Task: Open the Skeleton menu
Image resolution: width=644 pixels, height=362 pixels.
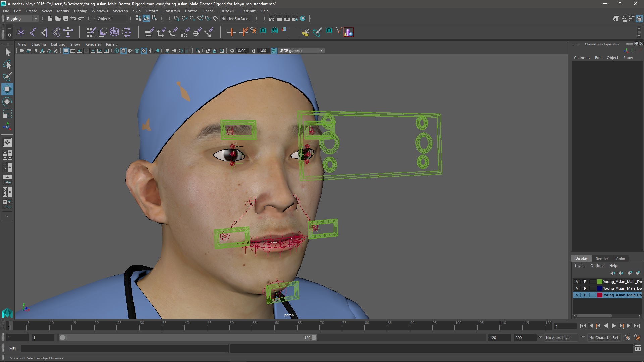Action: (x=120, y=11)
